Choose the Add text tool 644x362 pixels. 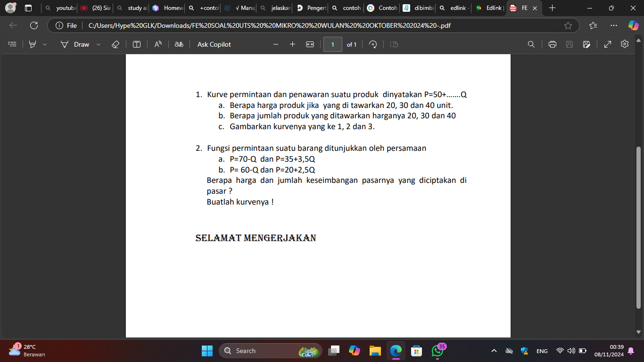(137, 44)
